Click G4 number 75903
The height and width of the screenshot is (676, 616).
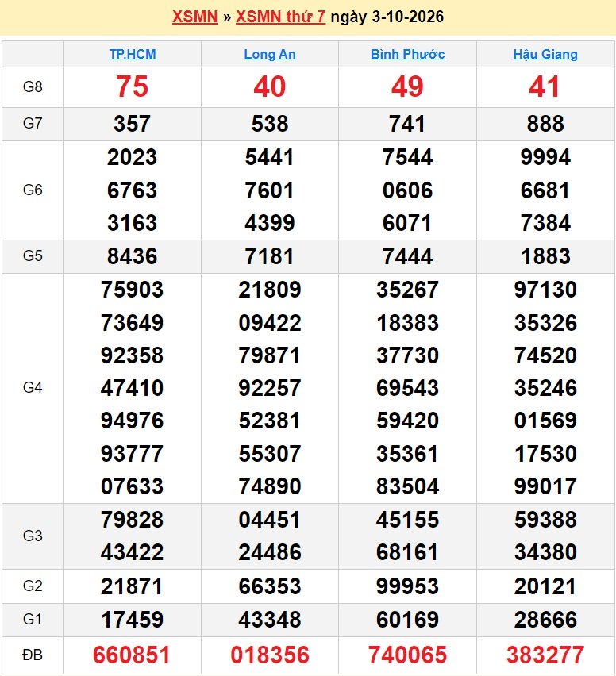(132, 290)
